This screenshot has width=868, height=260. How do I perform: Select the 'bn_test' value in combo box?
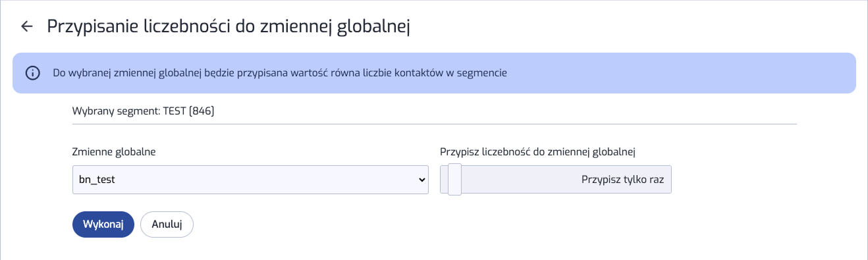(x=97, y=179)
